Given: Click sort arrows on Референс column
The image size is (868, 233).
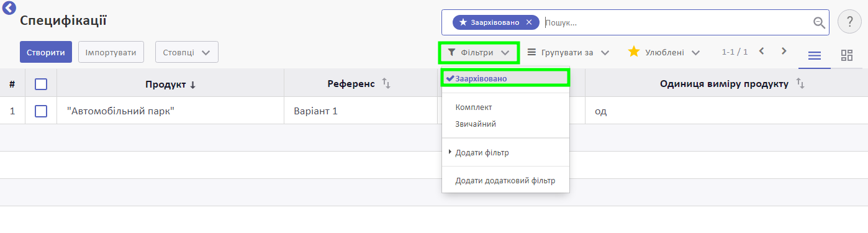Looking at the screenshot, I should 386,83.
